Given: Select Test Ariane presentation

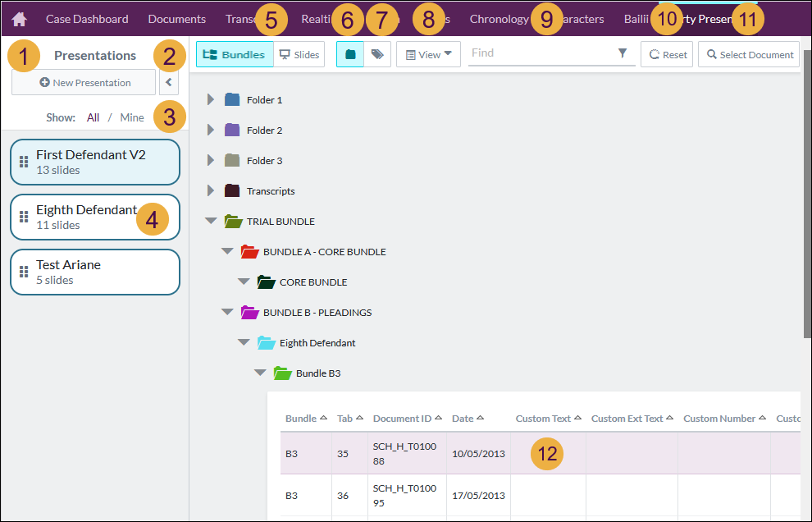Looking at the screenshot, I should point(95,272).
